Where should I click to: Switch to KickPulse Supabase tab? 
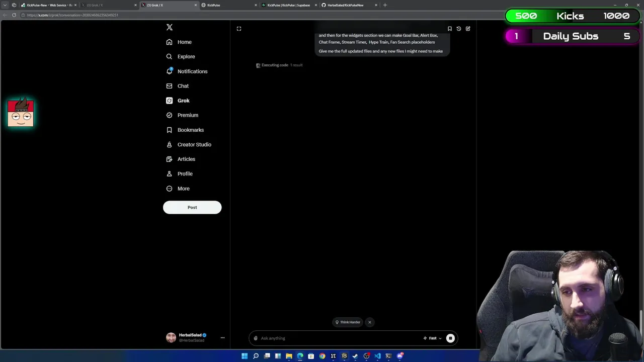coord(289,5)
